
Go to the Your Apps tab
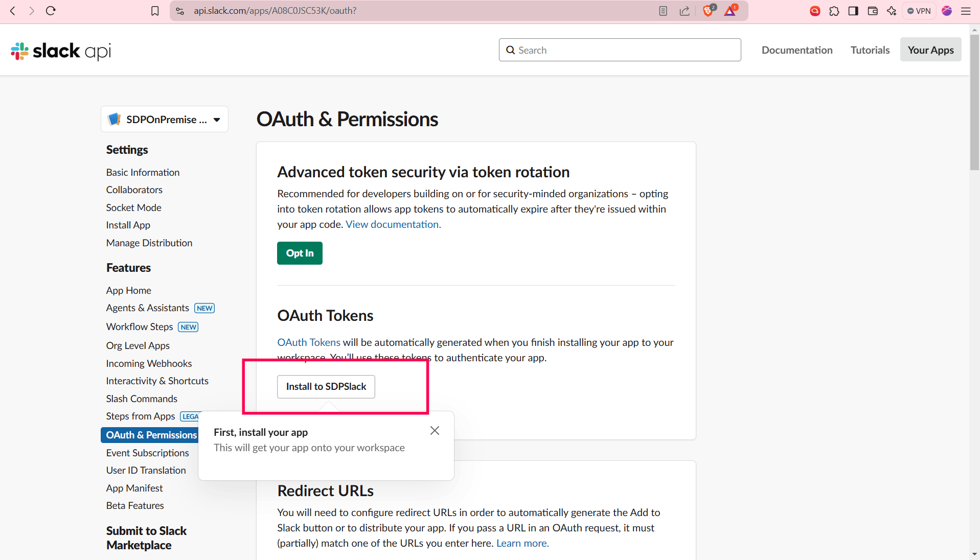point(930,50)
